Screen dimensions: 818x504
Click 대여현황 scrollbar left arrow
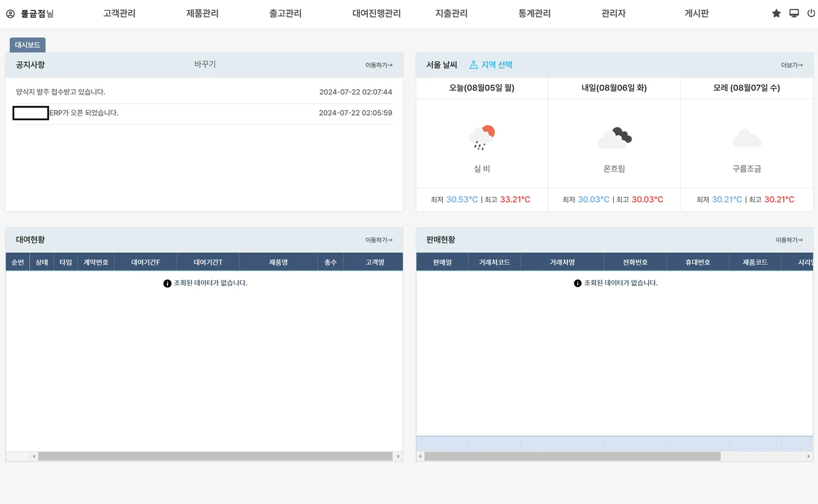pos(34,456)
